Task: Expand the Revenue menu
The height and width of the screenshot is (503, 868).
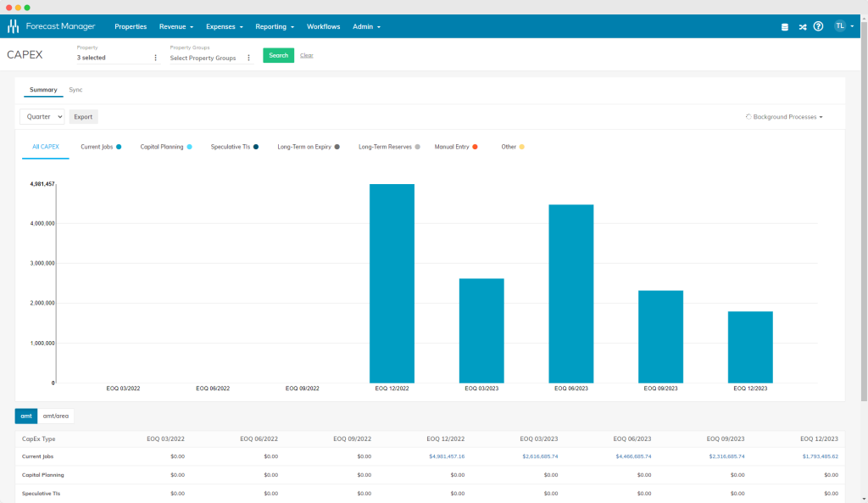Action: coord(176,26)
